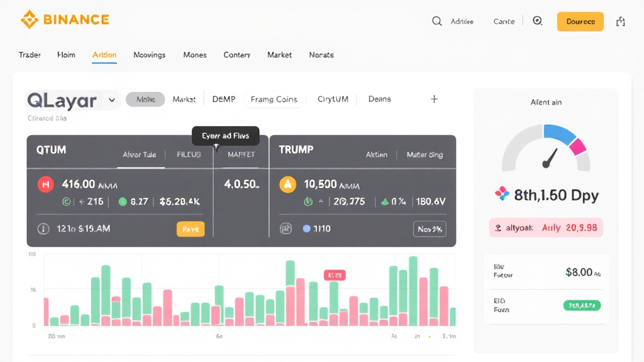644x362 pixels.
Task: Click the gauge needle
Action: [549, 158]
